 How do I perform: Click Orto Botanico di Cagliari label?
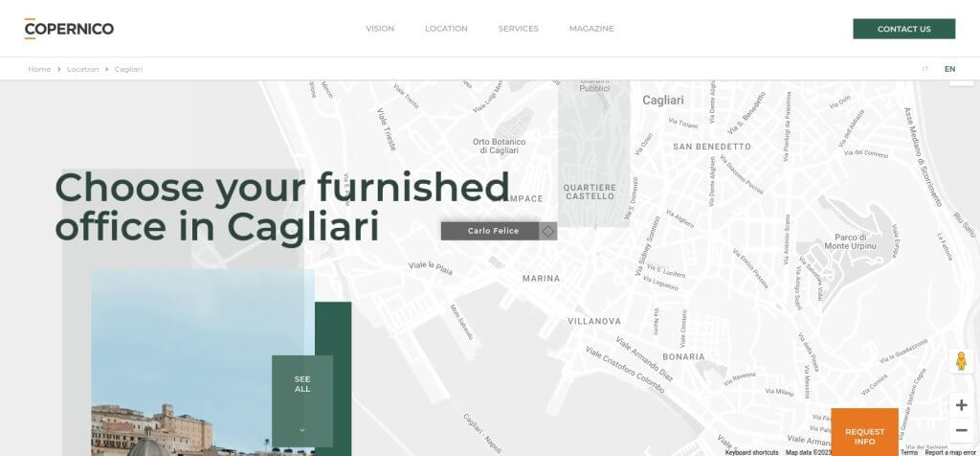pos(500,147)
